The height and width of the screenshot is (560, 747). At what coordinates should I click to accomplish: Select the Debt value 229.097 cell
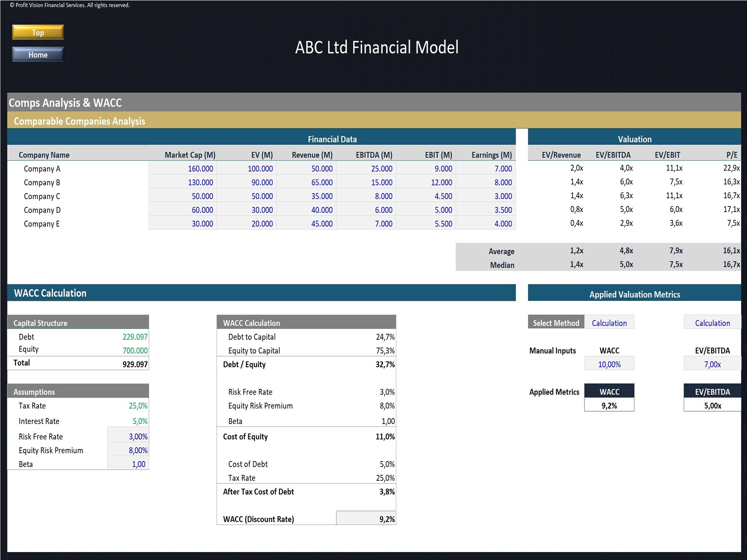point(134,336)
